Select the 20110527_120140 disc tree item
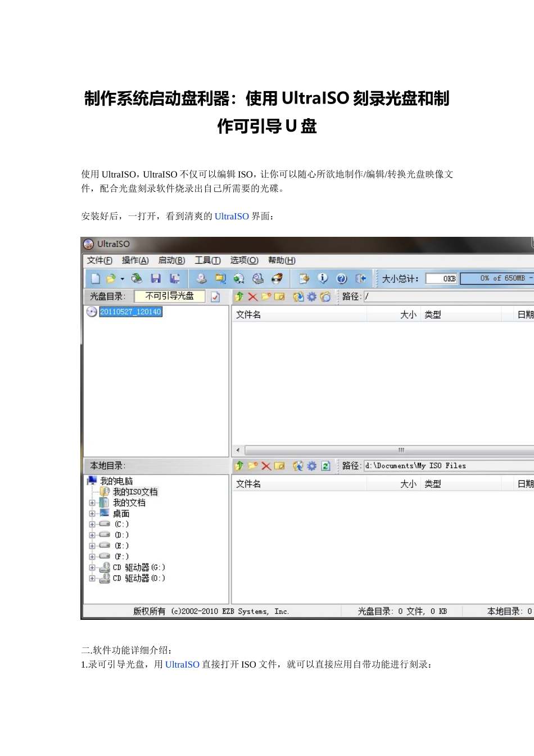534x756 pixels. (x=130, y=312)
